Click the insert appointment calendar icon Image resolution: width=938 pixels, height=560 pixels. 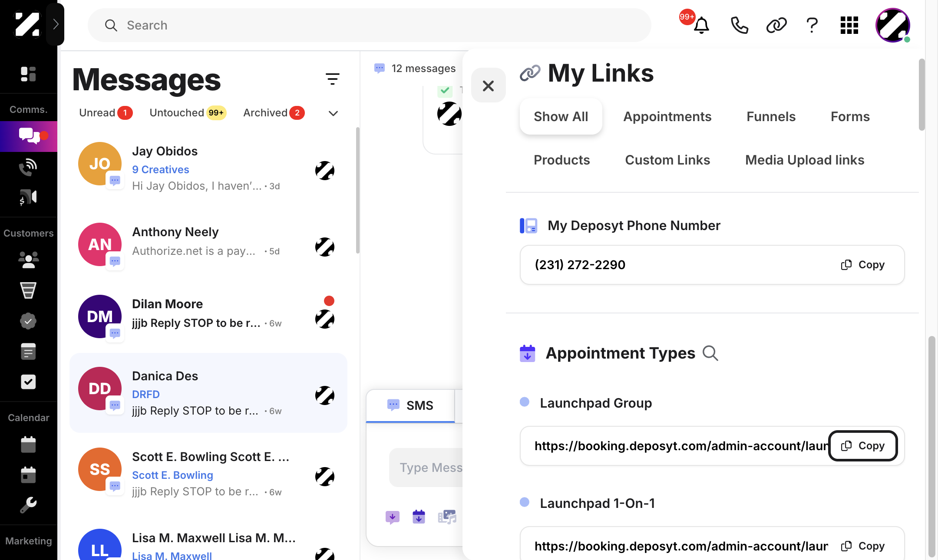click(x=419, y=517)
